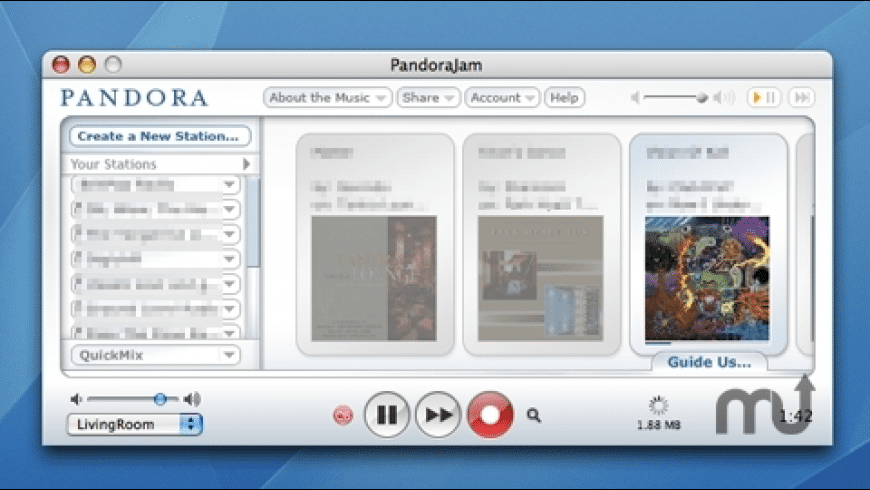Skip to next track with fast-forward button
Screen dimensions: 870x490
point(438,415)
